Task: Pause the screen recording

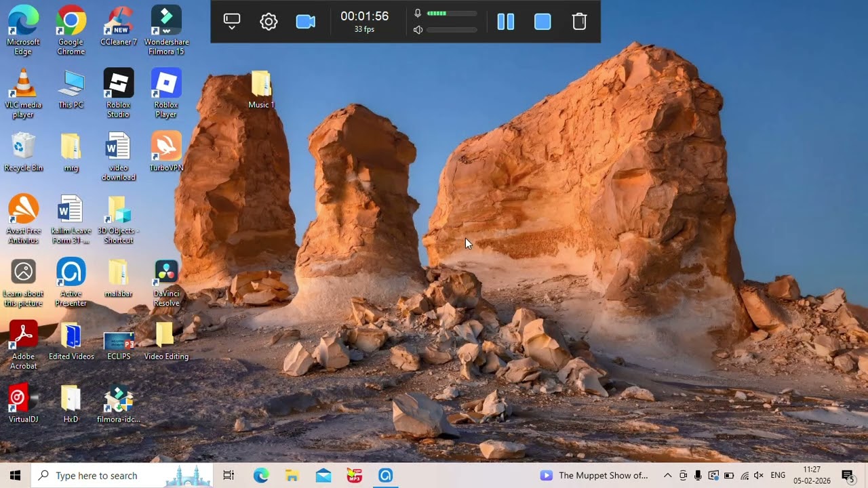Action: click(506, 22)
